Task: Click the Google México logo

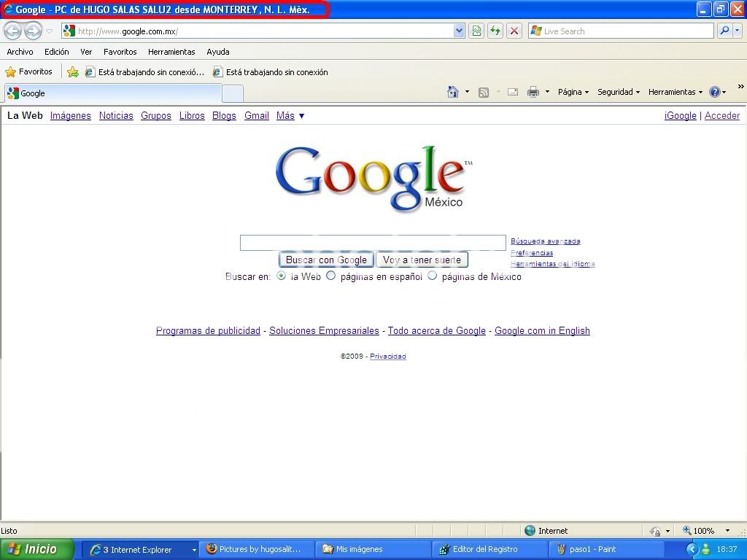Action: coord(373,178)
